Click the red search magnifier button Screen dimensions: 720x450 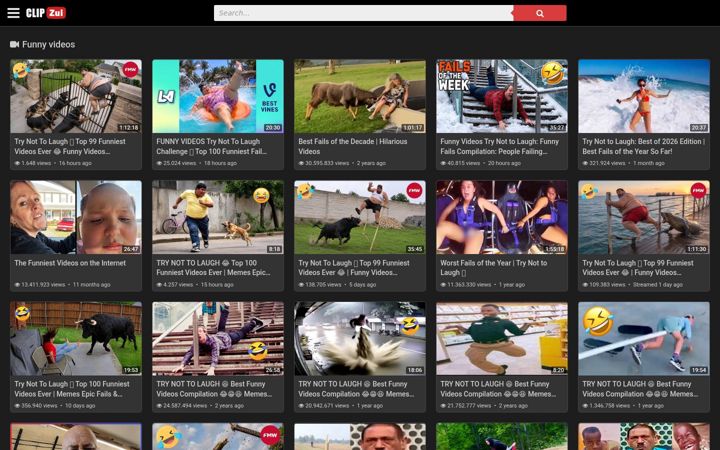pos(540,13)
